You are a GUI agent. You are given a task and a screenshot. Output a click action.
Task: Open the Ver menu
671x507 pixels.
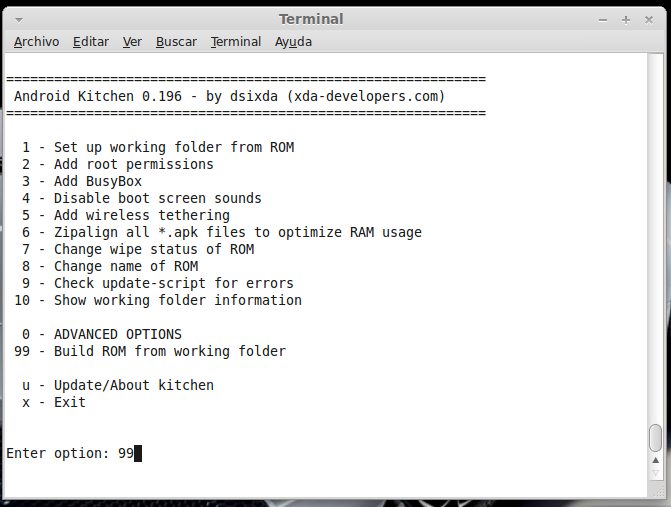click(132, 42)
